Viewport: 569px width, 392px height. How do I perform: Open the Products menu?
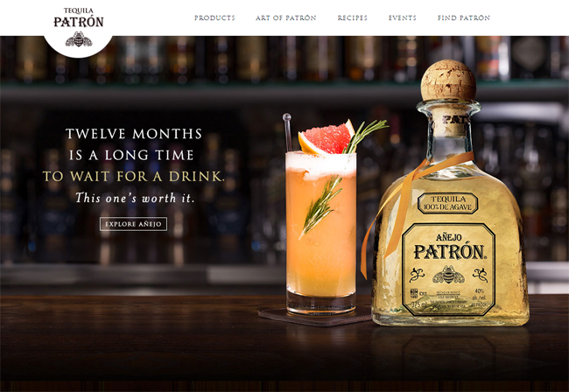coord(214,17)
